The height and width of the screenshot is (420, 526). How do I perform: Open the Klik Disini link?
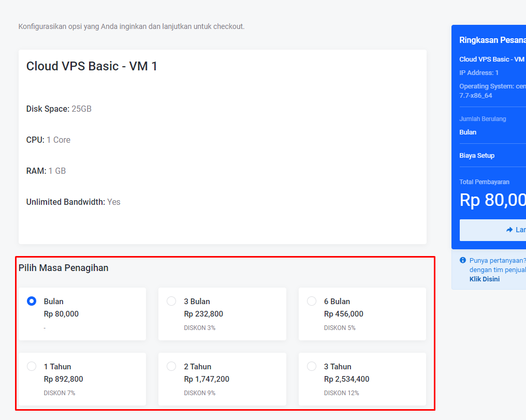pos(484,279)
